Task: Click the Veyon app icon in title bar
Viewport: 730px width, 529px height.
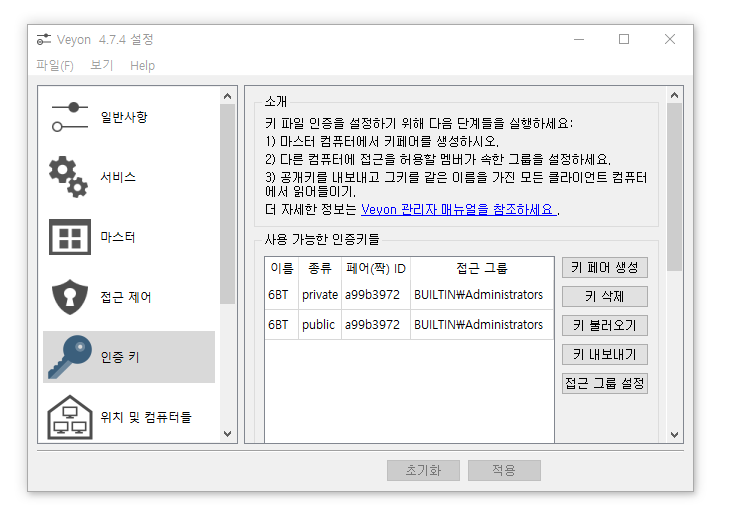Action: click(x=44, y=40)
